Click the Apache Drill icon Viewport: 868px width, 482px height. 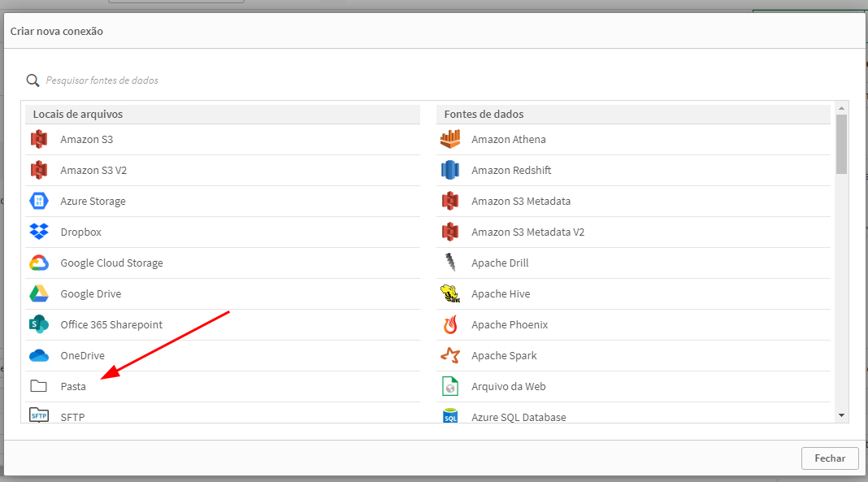coord(450,263)
